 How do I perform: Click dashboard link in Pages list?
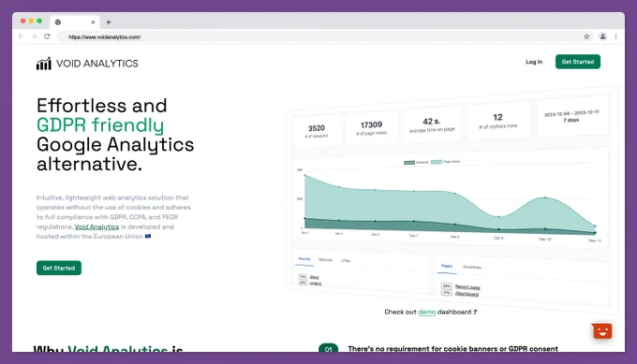[x=467, y=294]
